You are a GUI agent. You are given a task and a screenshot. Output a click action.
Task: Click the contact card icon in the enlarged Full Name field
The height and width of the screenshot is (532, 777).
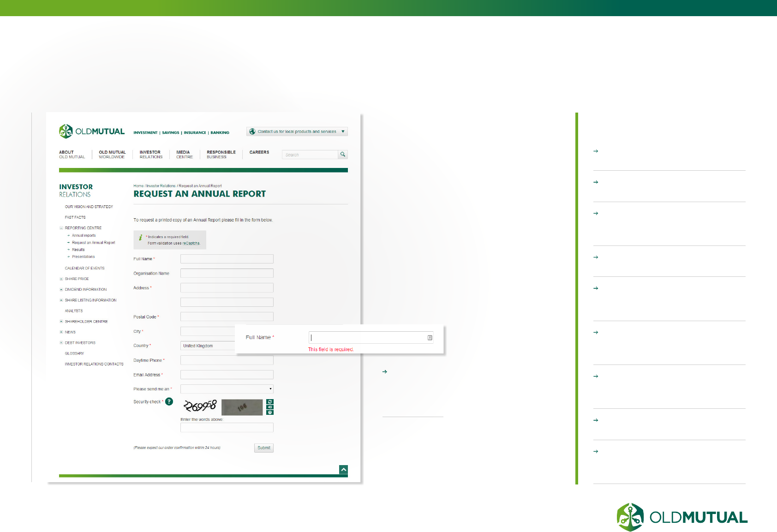[430, 338]
